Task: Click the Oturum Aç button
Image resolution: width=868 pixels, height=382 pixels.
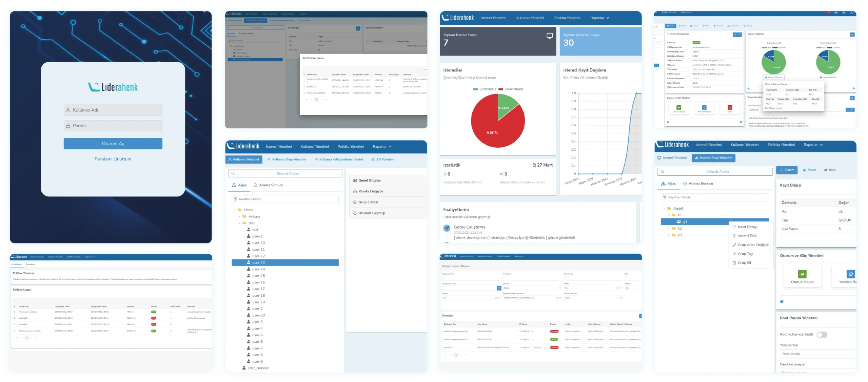Action: (x=113, y=144)
